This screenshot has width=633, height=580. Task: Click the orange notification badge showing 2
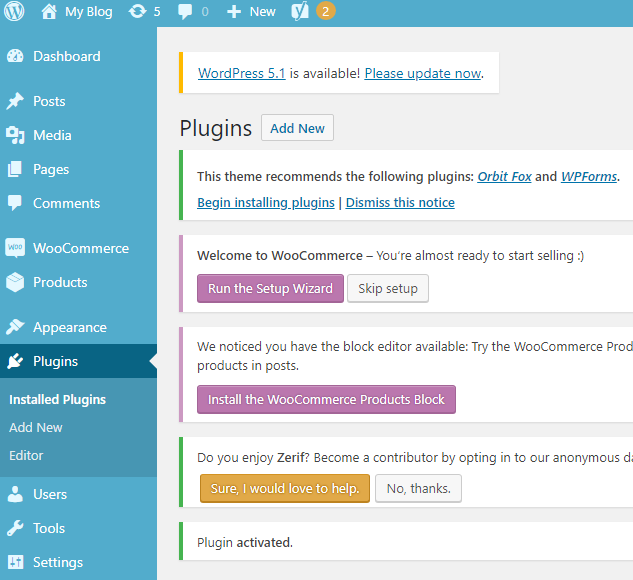point(325,11)
